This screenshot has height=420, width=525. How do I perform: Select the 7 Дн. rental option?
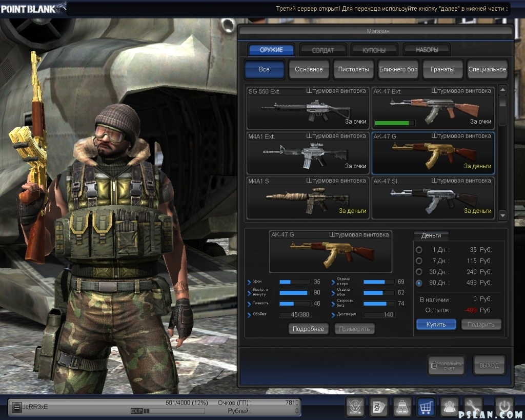[x=419, y=261]
